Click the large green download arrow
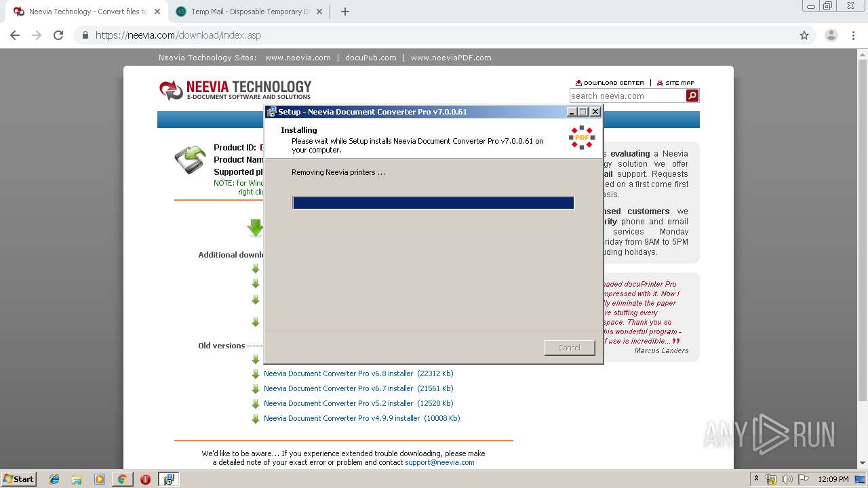Image resolution: width=868 pixels, height=488 pixels. 256,228
